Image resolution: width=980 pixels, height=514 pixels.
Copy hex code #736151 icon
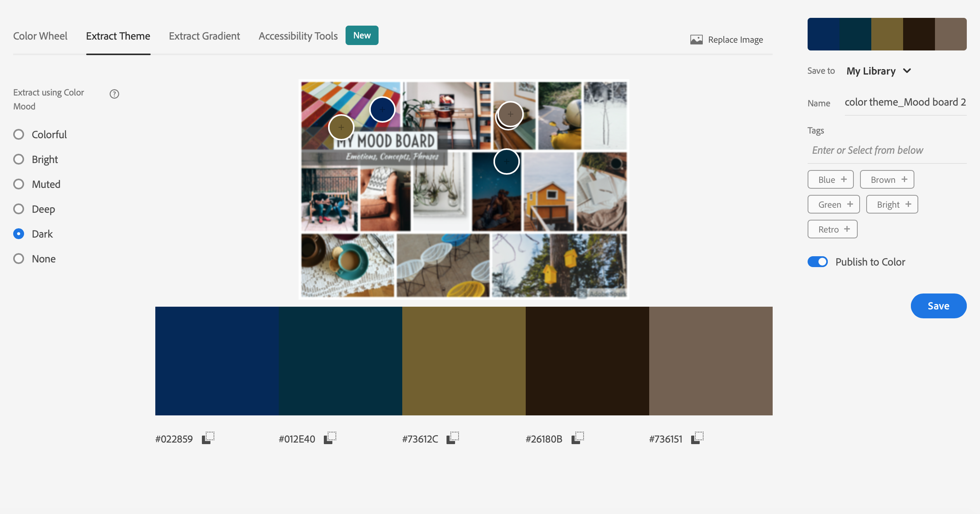(x=697, y=438)
